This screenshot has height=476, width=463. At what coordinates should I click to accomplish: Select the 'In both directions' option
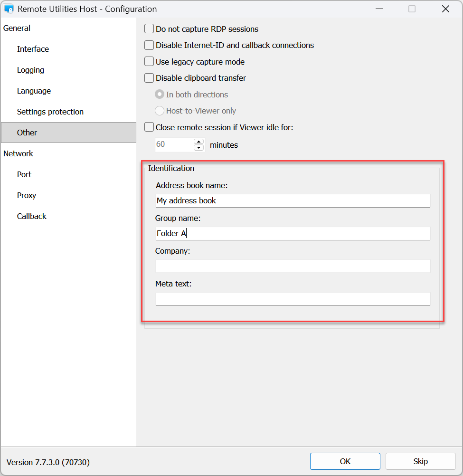tap(160, 94)
